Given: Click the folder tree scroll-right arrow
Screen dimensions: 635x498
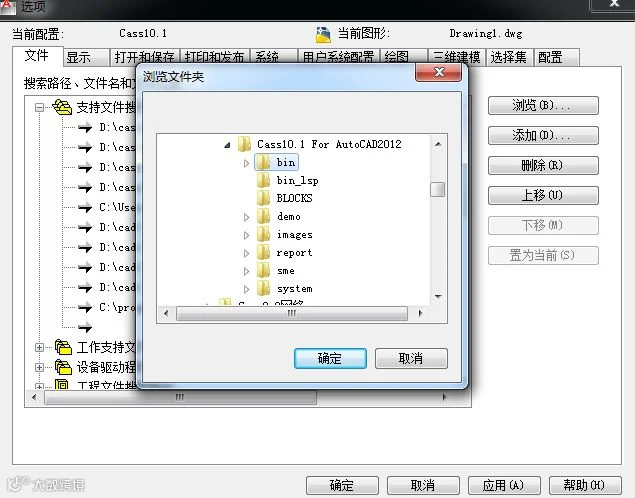Looking at the screenshot, I should 420,313.
